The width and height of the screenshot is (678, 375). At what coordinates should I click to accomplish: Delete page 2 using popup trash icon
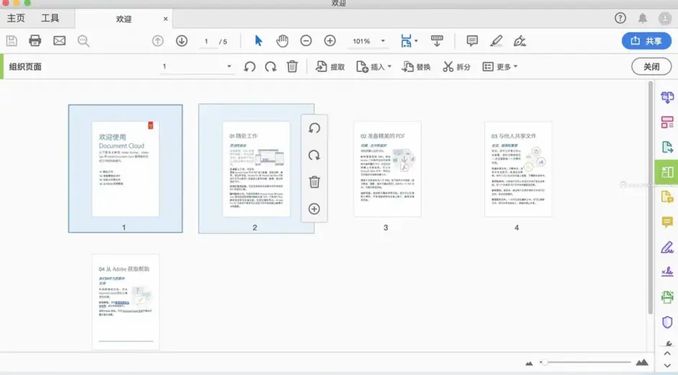[x=314, y=182]
